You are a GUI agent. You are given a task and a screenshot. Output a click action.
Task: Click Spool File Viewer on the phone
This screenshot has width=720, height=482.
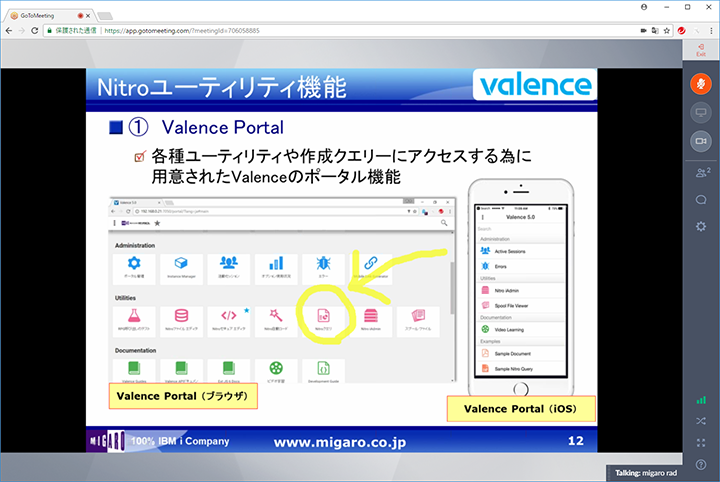pos(519,305)
